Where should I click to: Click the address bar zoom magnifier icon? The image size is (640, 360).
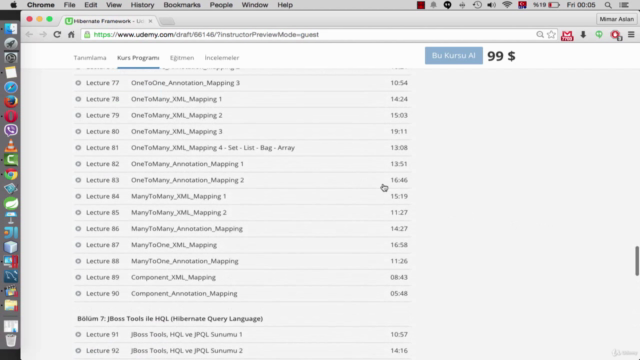point(540,35)
